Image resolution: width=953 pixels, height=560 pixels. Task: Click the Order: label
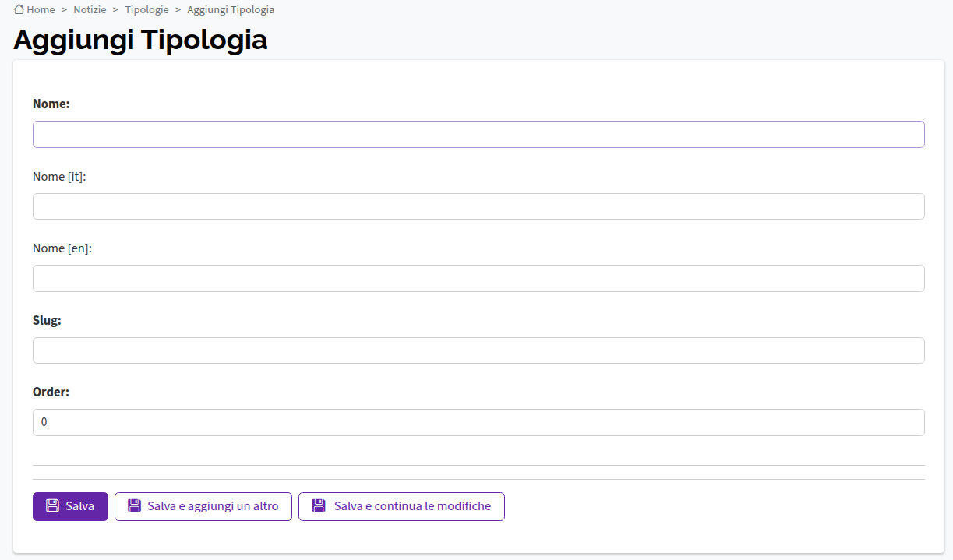click(x=51, y=392)
